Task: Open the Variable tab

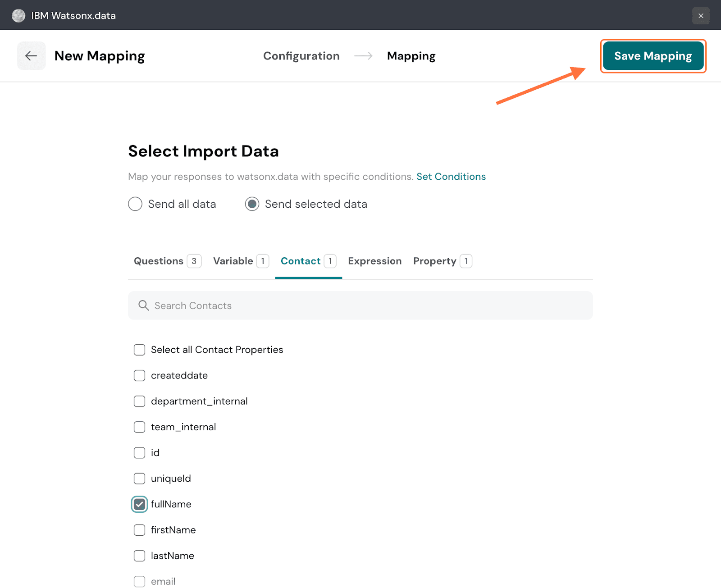Action: click(233, 261)
